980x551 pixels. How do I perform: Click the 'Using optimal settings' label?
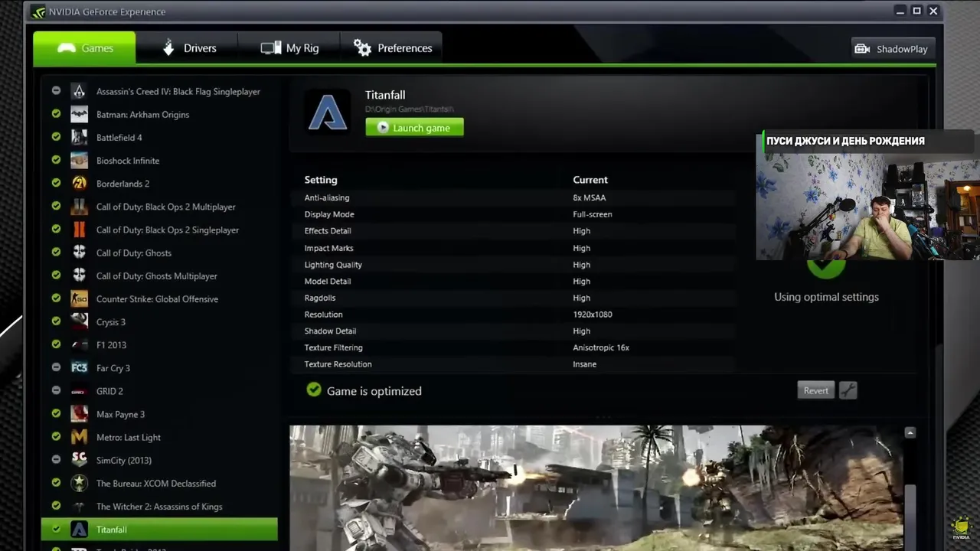(826, 297)
